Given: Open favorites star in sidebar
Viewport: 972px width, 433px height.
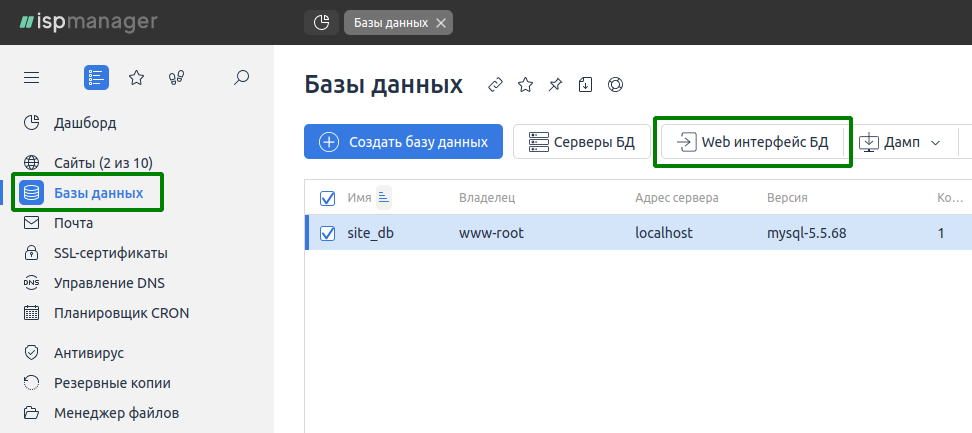Looking at the screenshot, I should (136, 77).
